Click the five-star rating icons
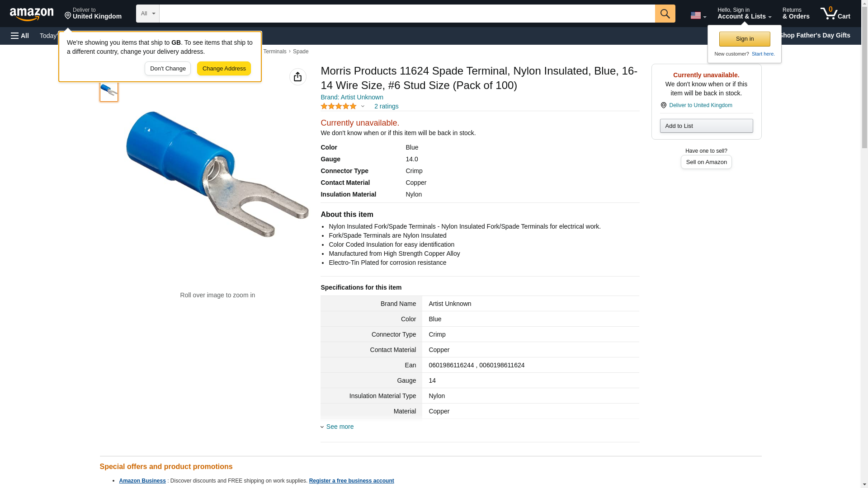This screenshot has height=488, width=868. click(x=339, y=106)
